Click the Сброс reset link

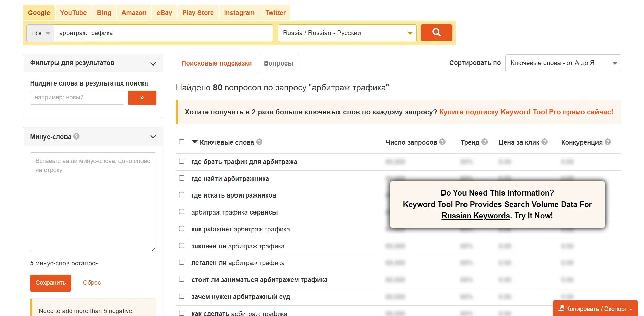coord(92,283)
